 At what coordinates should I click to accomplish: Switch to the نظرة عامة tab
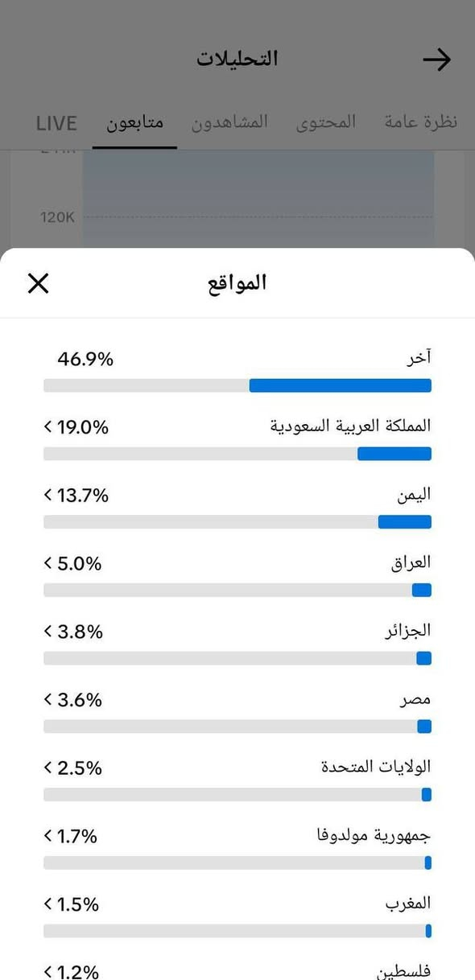pyautogui.click(x=419, y=121)
